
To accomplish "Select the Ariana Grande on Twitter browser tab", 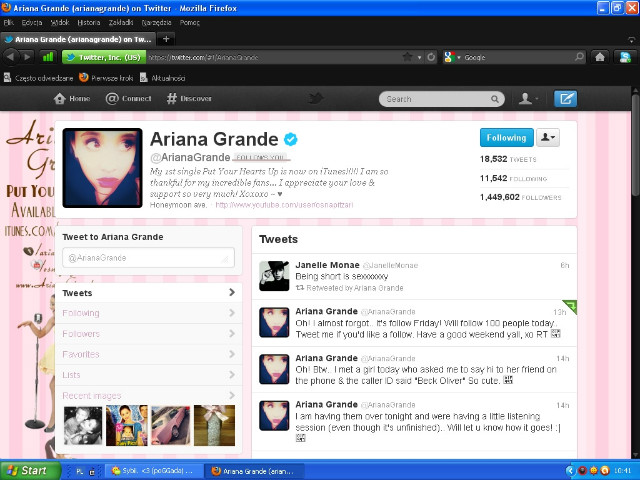I will click(78, 39).
